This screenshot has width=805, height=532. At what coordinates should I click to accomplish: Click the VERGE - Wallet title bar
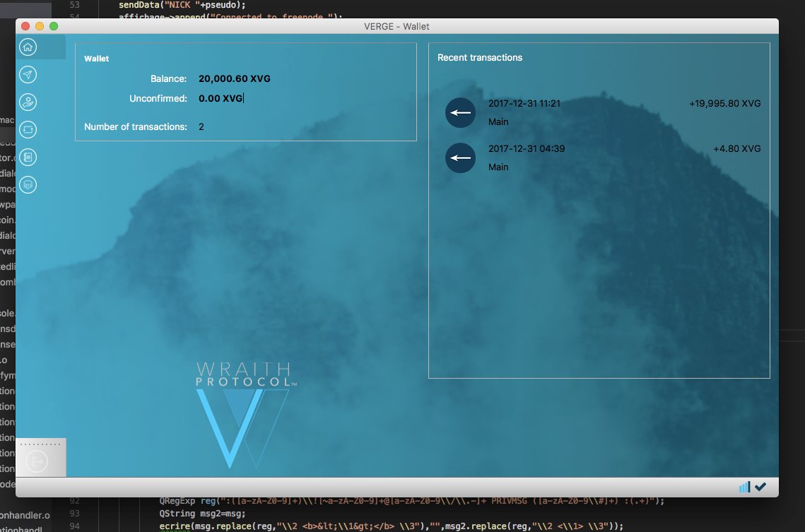(x=396, y=26)
